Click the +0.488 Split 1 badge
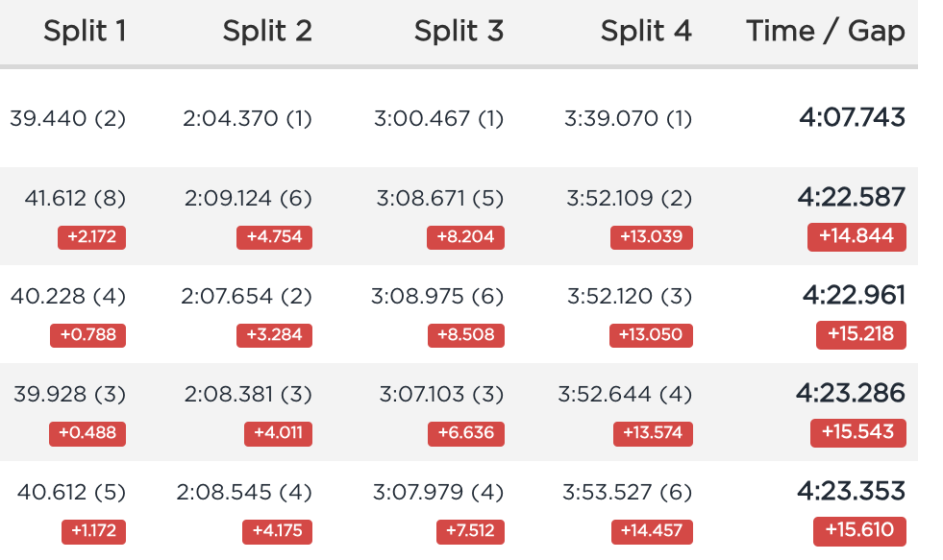 [87, 433]
